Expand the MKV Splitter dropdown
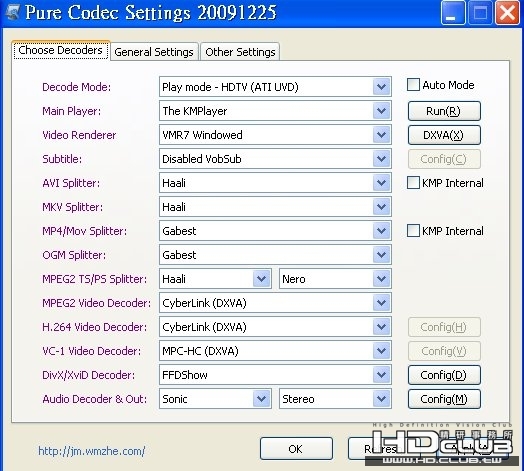 [275, 207]
